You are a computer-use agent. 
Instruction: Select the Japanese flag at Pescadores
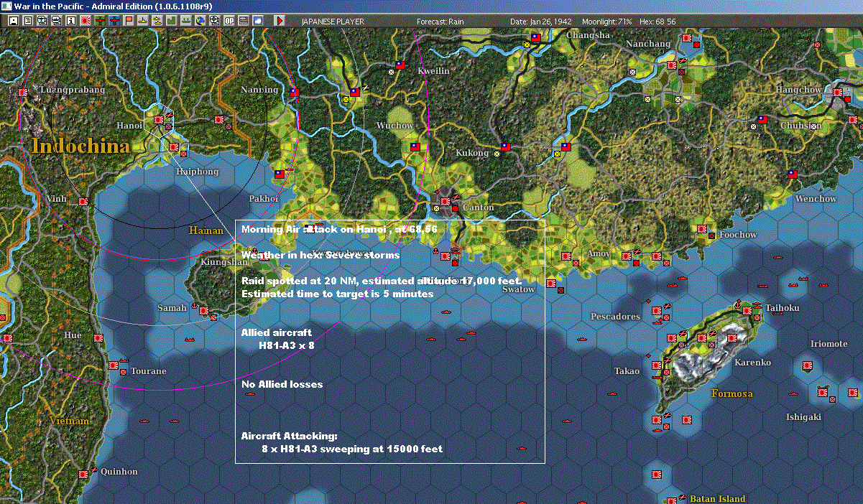click(656, 311)
